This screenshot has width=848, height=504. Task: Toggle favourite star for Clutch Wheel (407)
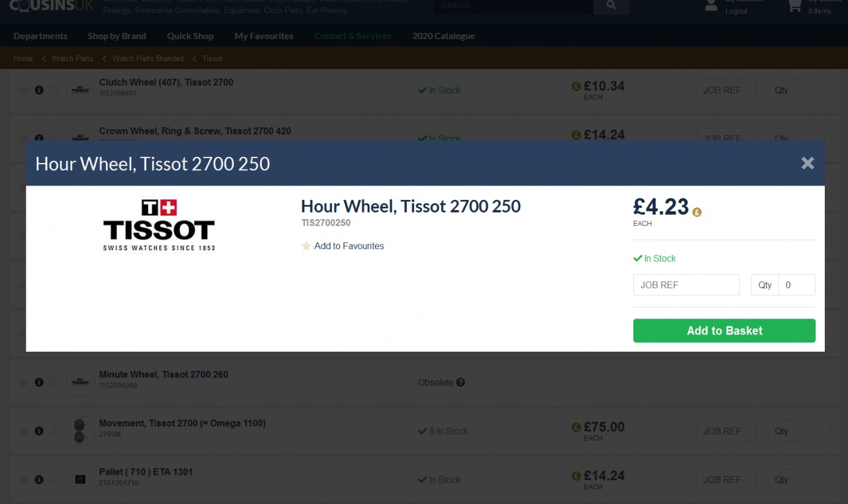pyautogui.click(x=24, y=90)
